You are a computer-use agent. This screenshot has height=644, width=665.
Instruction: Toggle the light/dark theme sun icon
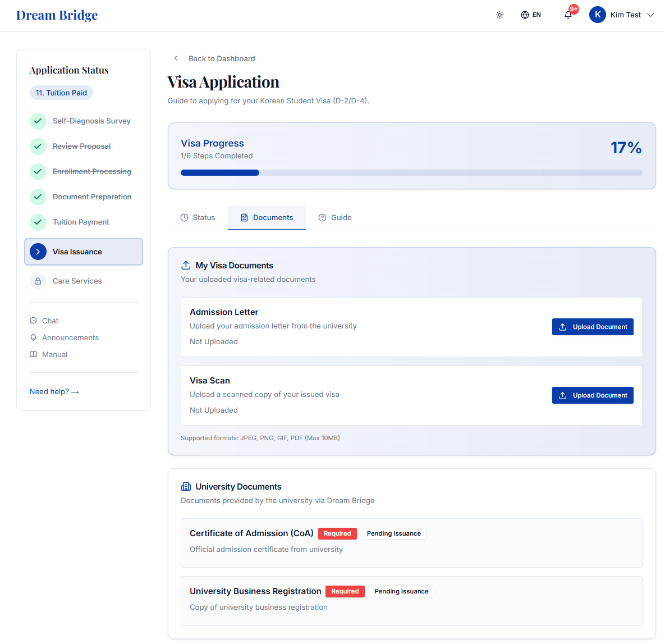pos(499,15)
